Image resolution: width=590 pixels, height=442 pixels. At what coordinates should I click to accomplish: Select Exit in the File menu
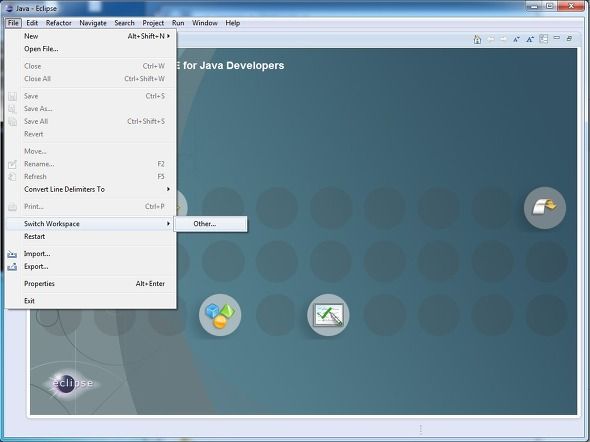point(91,301)
